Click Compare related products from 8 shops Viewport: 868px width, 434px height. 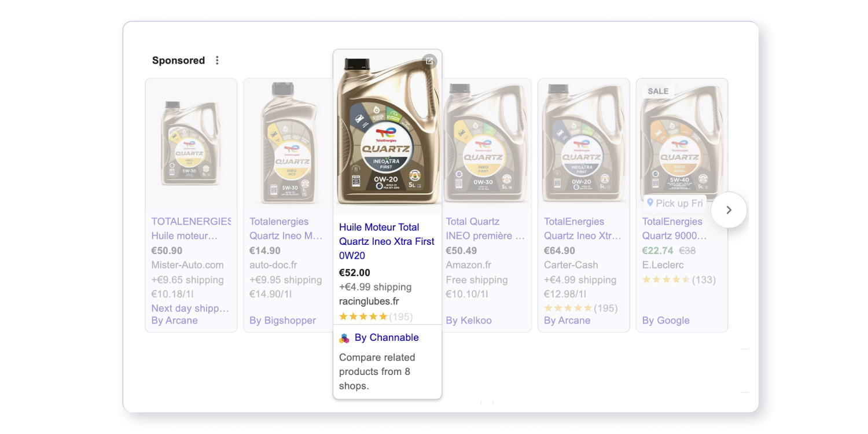tap(377, 372)
